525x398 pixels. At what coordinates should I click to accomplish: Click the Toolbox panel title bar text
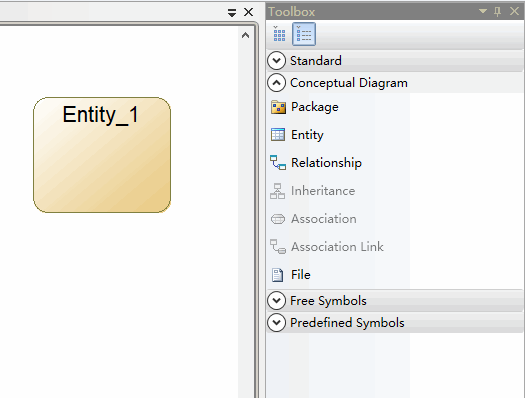tap(292, 12)
